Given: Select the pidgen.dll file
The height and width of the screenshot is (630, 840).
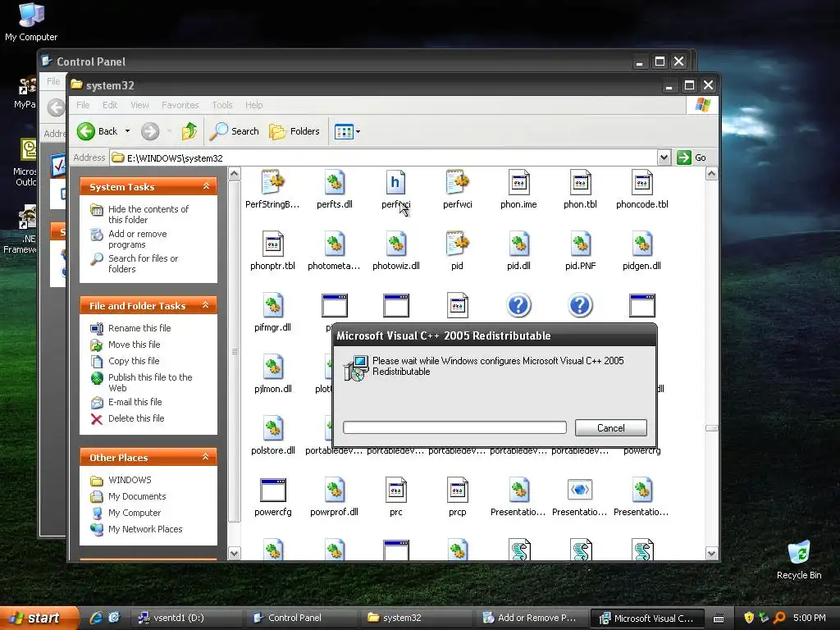Looking at the screenshot, I should (641, 250).
